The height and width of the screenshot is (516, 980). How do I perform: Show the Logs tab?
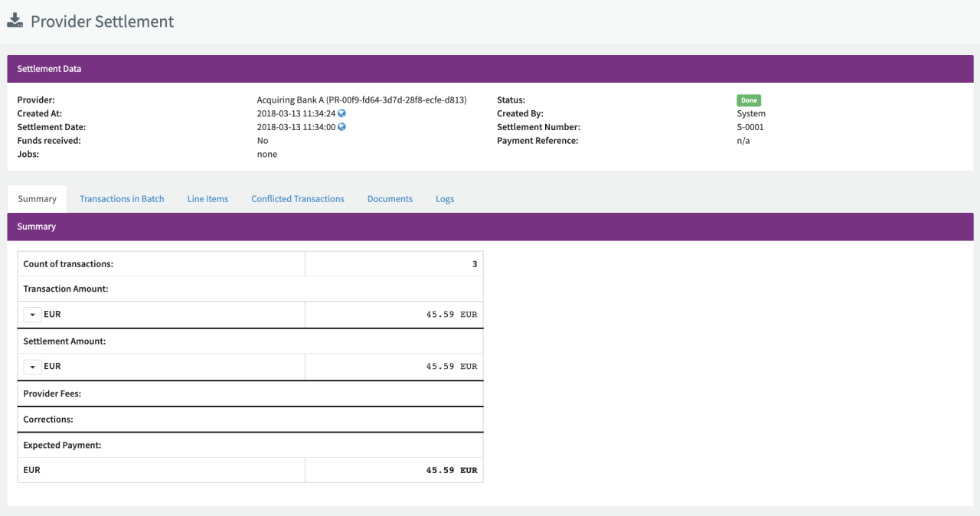pos(445,199)
